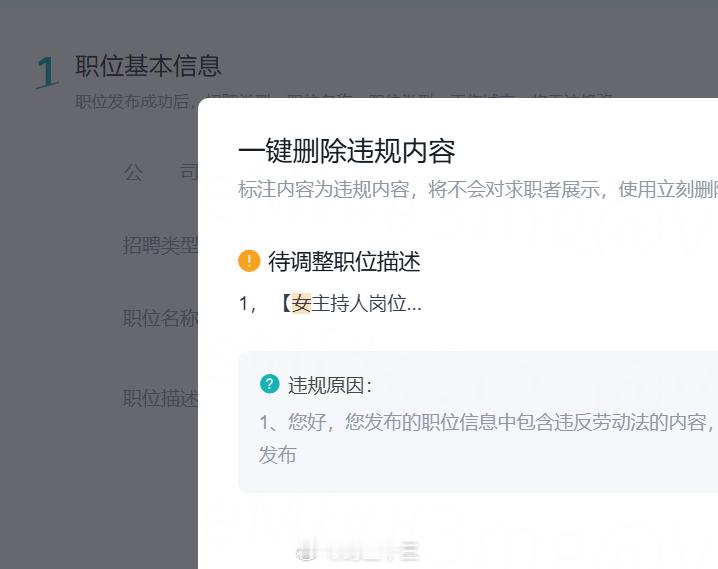Click the orange warning exclamation icon
Viewport: 718px width, 569px height.
tap(249, 261)
